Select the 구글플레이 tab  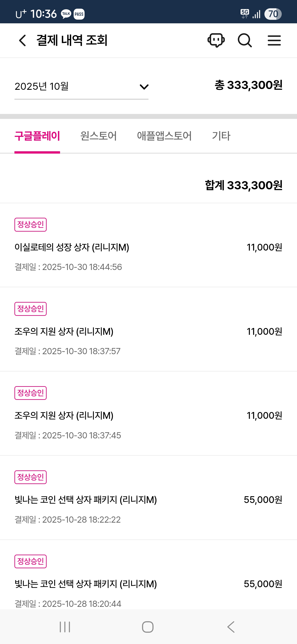[x=37, y=136]
